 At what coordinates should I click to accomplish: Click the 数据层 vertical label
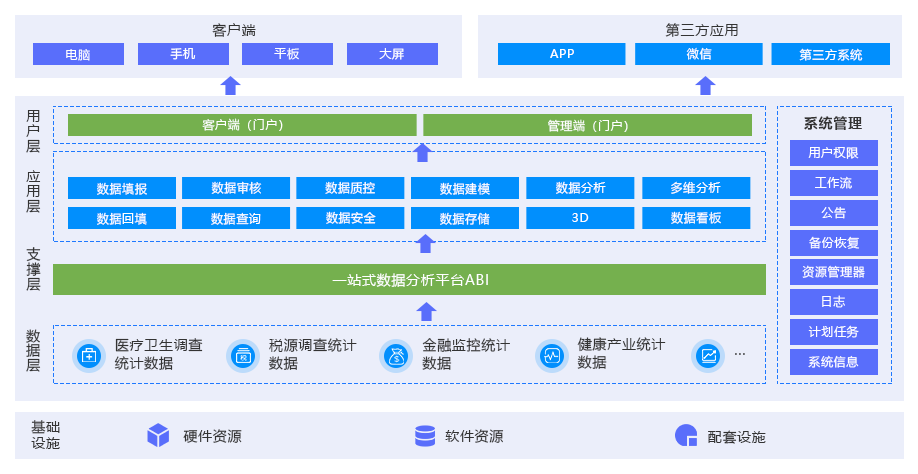coord(33,351)
